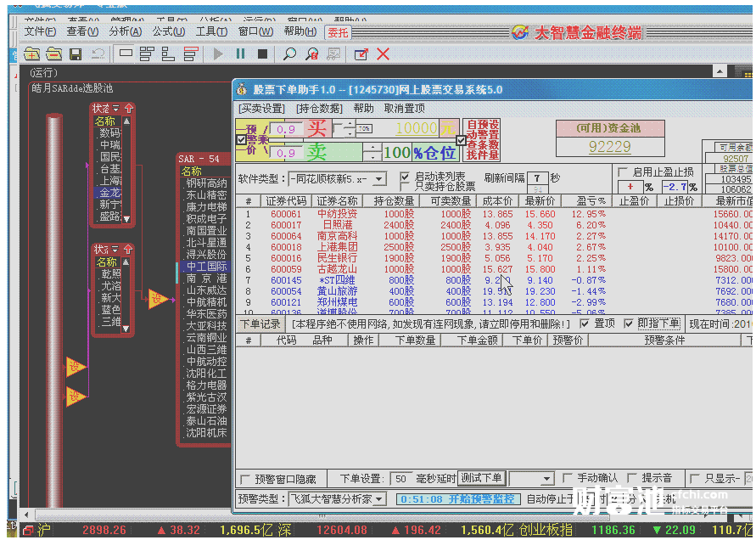756x540 pixels.
Task: Open the [持仓数据] menu
Action: pyautogui.click(x=319, y=109)
